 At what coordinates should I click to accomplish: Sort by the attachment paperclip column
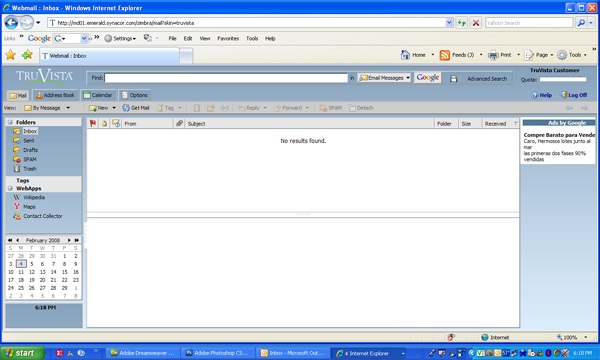coord(179,123)
